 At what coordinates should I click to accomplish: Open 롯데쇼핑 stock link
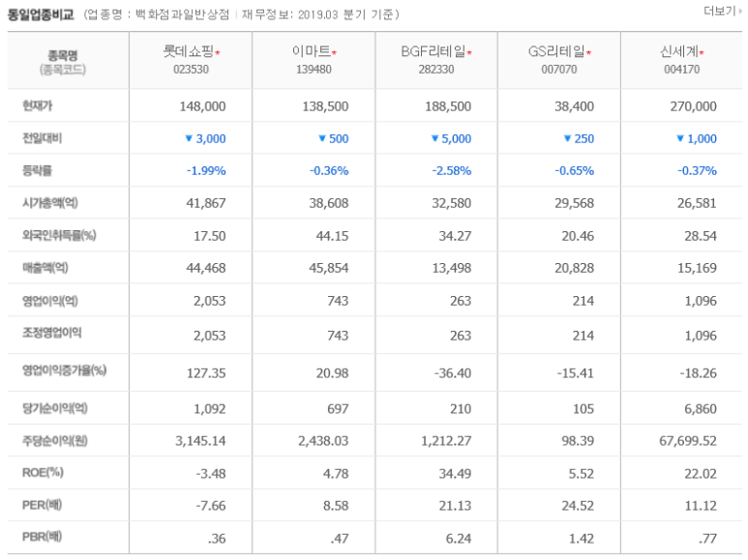[189, 51]
